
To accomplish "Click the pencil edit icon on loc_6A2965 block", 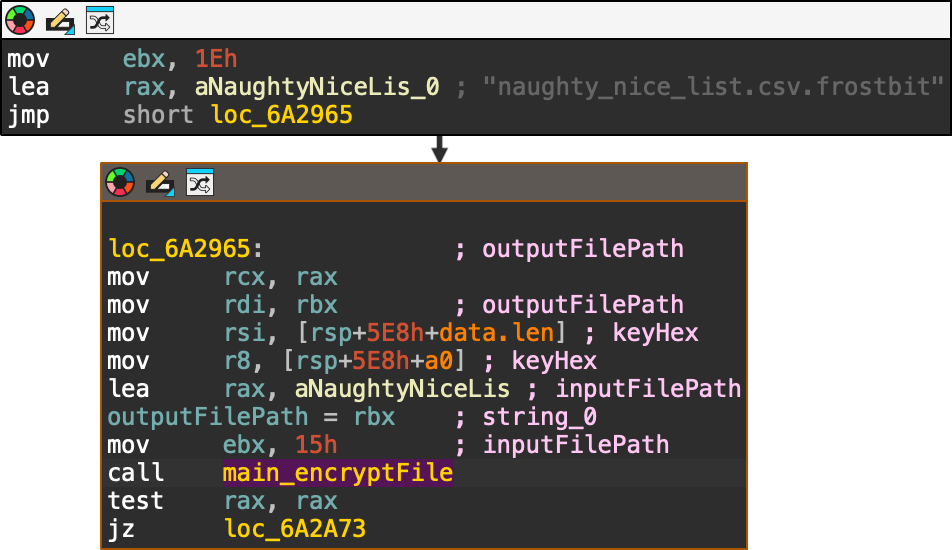I will coord(160,182).
